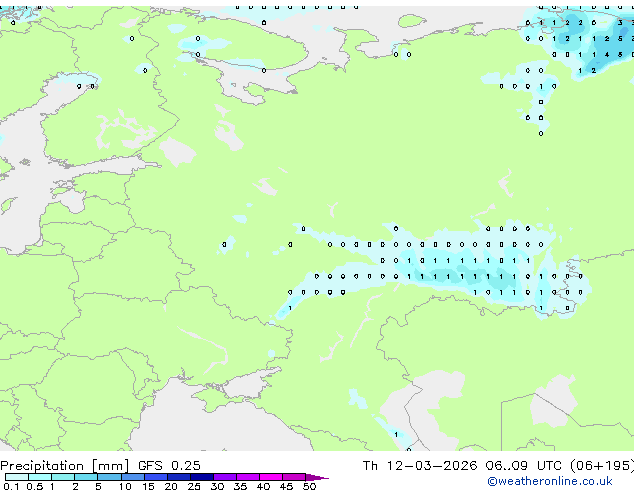Click the legend swatch between 35 and 40
This screenshot has width=634, height=490.
[248, 477]
